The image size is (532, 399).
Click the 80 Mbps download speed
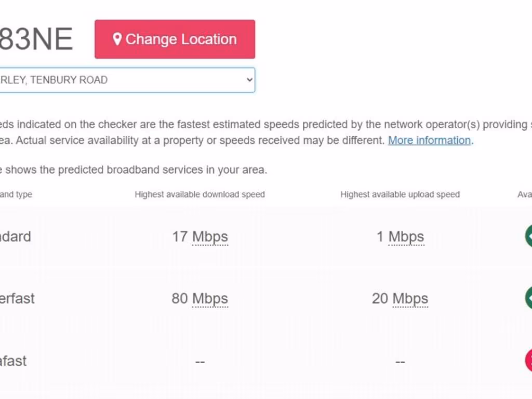(x=200, y=299)
